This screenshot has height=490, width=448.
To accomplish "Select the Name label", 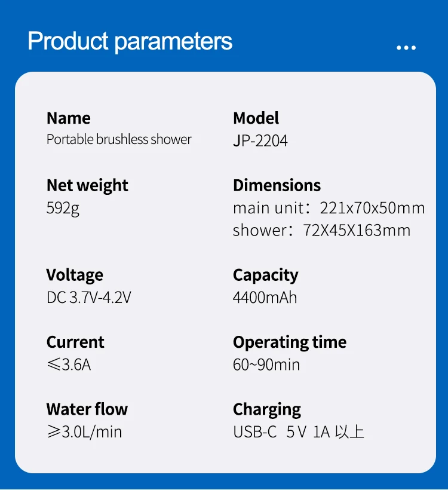I will (69, 118).
